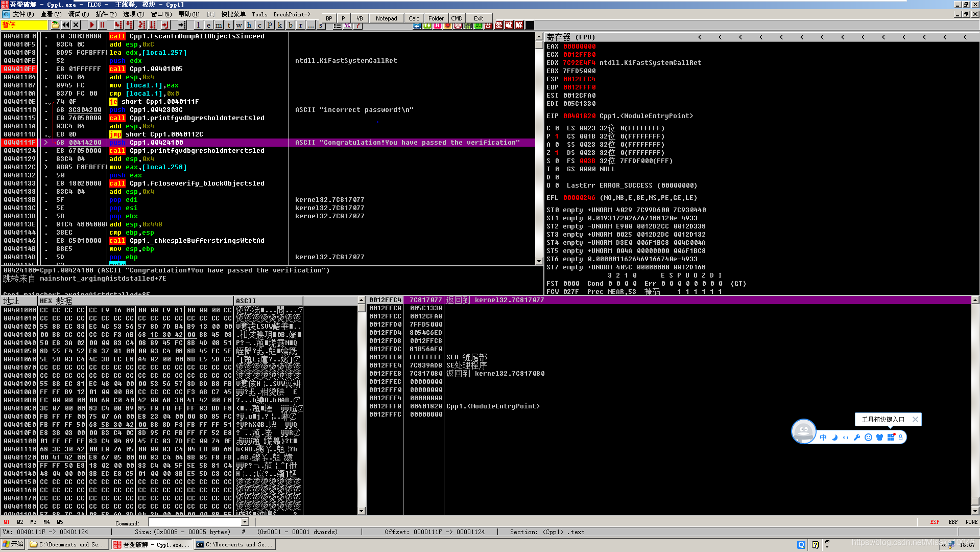
Task: Open Patches window with 'p' button
Action: pyautogui.click(x=270, y=25)
